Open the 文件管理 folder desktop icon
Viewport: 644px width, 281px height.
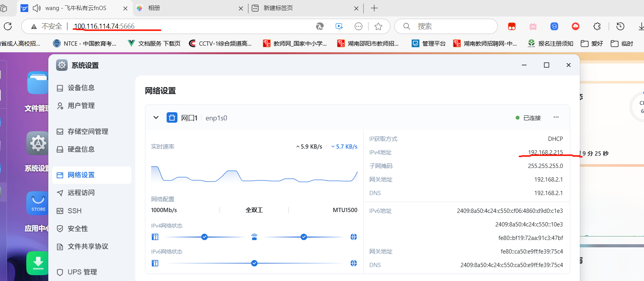[x=37, y=83]
